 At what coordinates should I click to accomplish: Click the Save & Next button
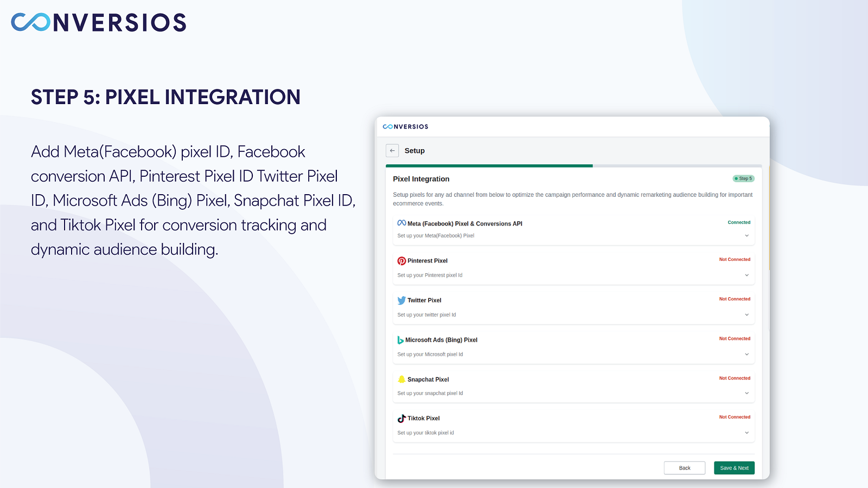point(734,468)
